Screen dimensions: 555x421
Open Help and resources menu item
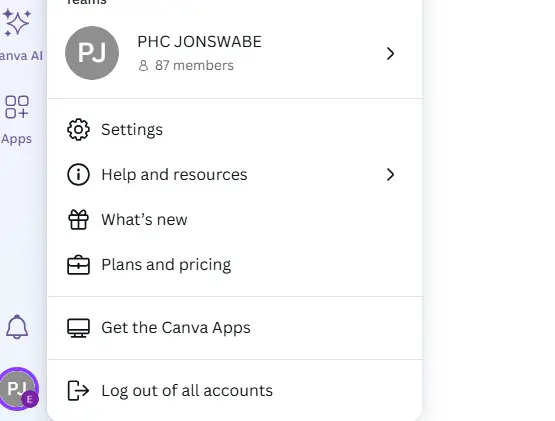coord(234,175)
